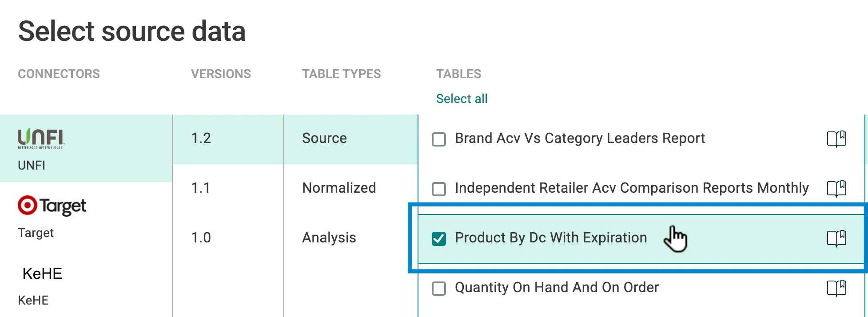Viewport: 868px width, 317px height.
Task: Open documentation for Quantity On Hand And On Order
Action: [x=837, y=288]
